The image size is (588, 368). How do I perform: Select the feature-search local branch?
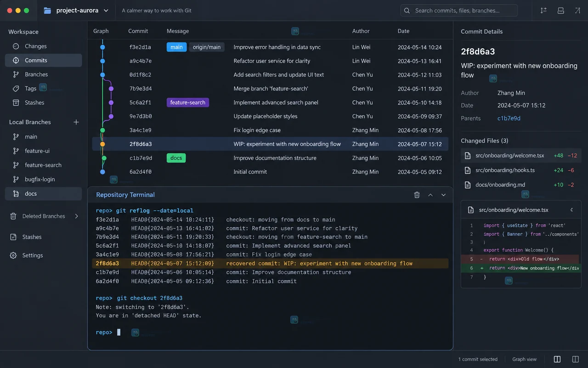[44, 165]
